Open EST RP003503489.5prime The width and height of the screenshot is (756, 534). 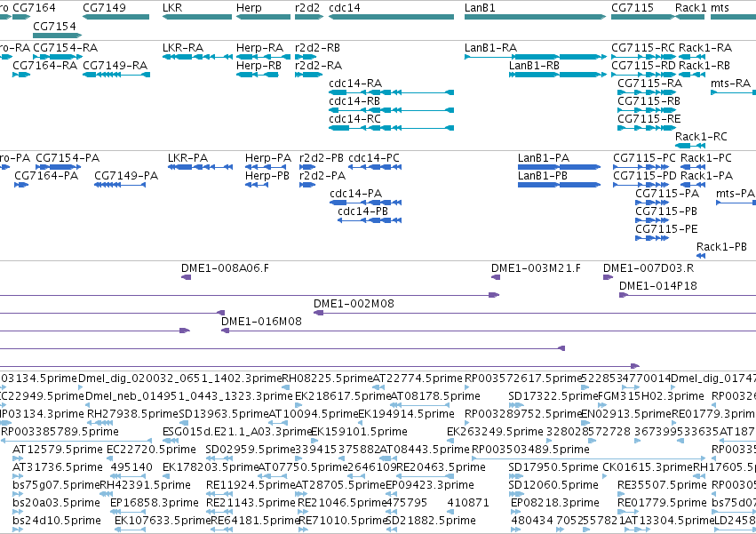click(589, 458)
